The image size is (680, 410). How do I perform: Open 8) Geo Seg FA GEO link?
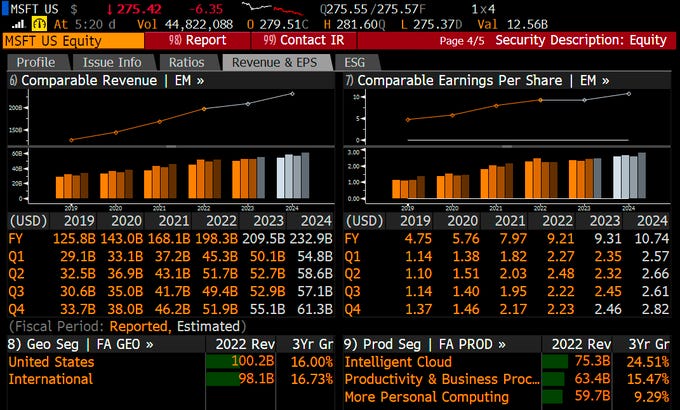[x=81, y=344]
